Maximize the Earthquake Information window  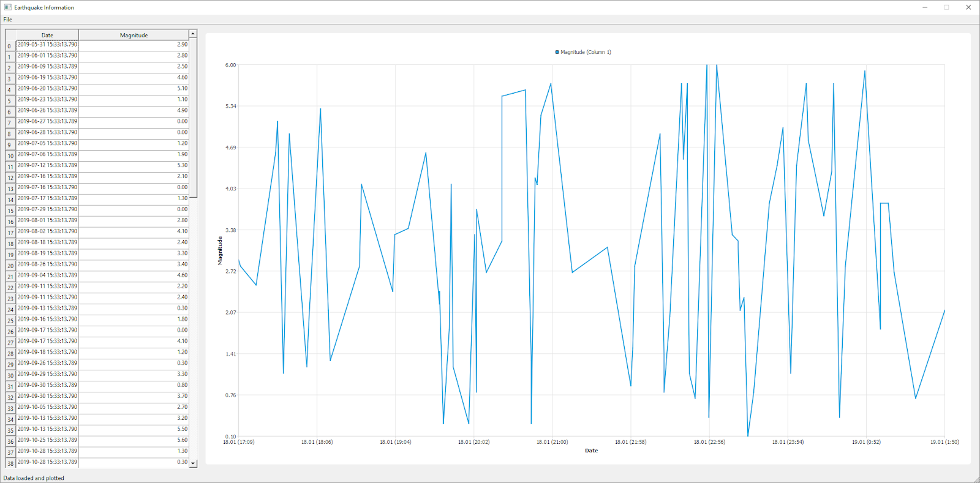946,7
